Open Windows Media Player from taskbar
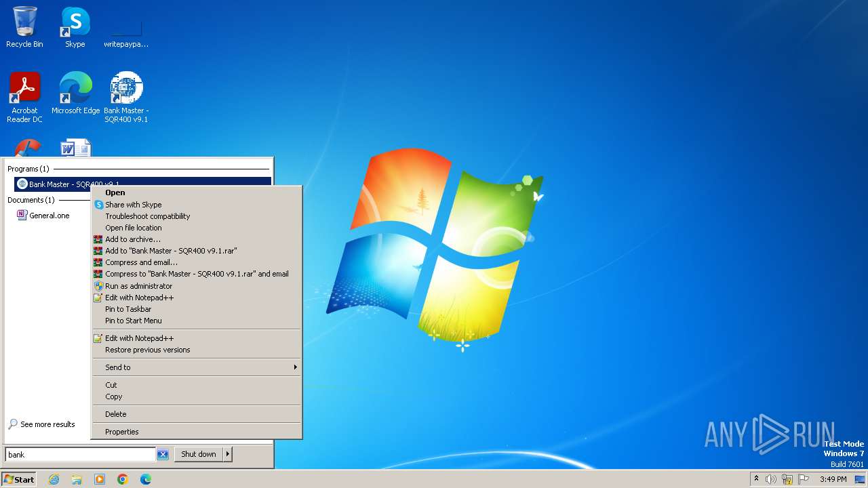868x488 pixels. tap(100, 479)
